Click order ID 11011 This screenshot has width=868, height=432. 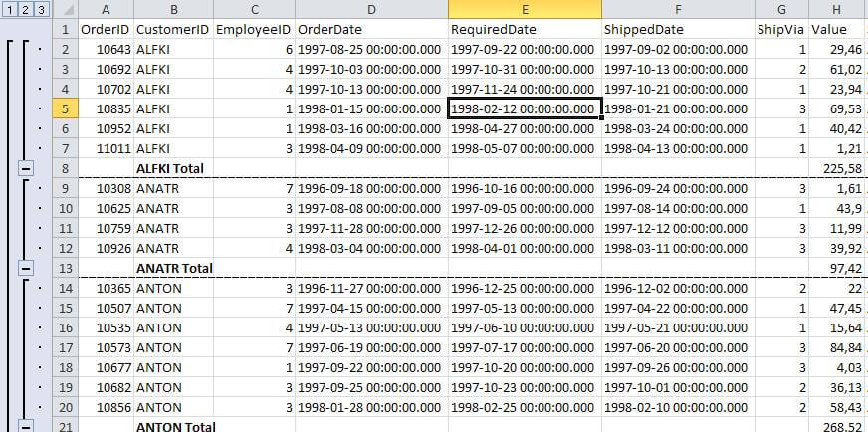point(107,149)
